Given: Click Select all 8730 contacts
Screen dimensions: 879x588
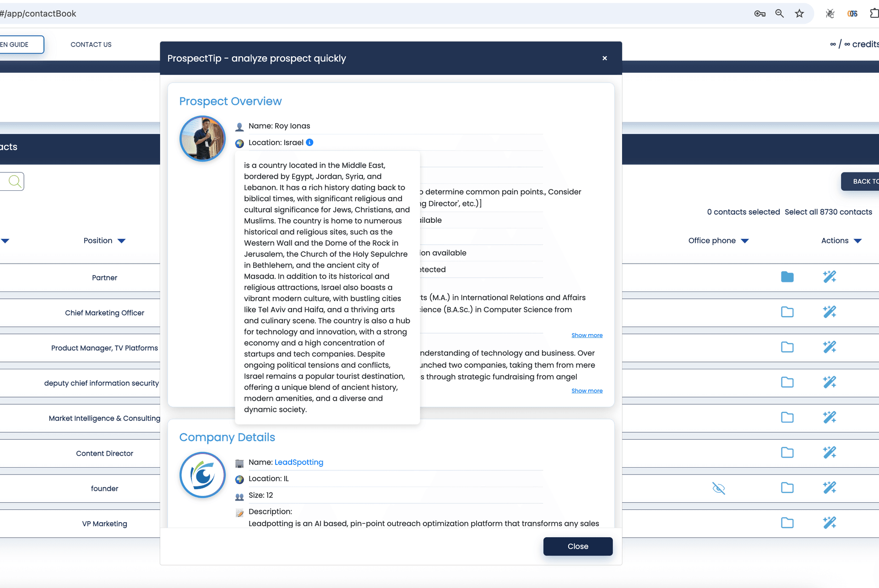Looking at the screenshot, I should 828,212.
